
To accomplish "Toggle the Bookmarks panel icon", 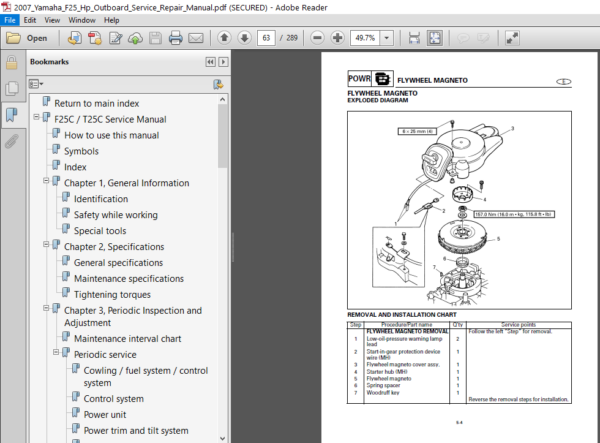I will click(11, 114).
